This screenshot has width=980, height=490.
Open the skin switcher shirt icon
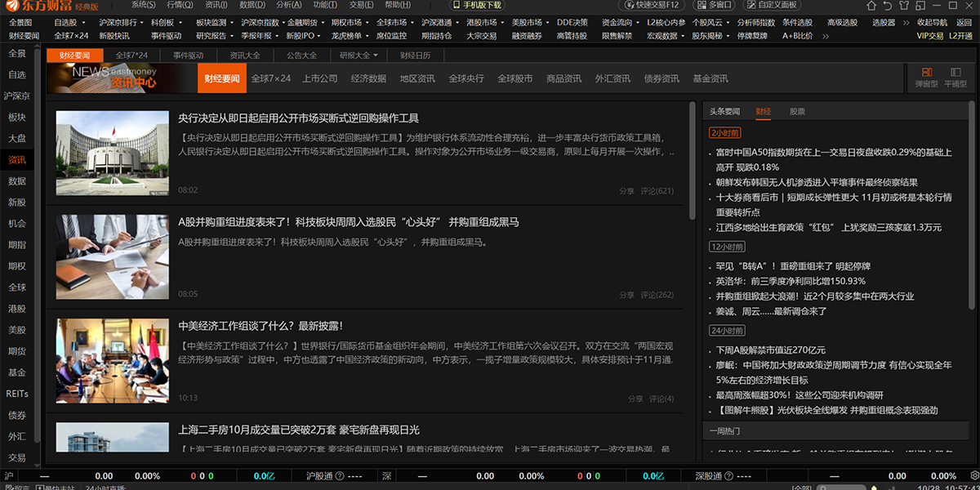904,6
